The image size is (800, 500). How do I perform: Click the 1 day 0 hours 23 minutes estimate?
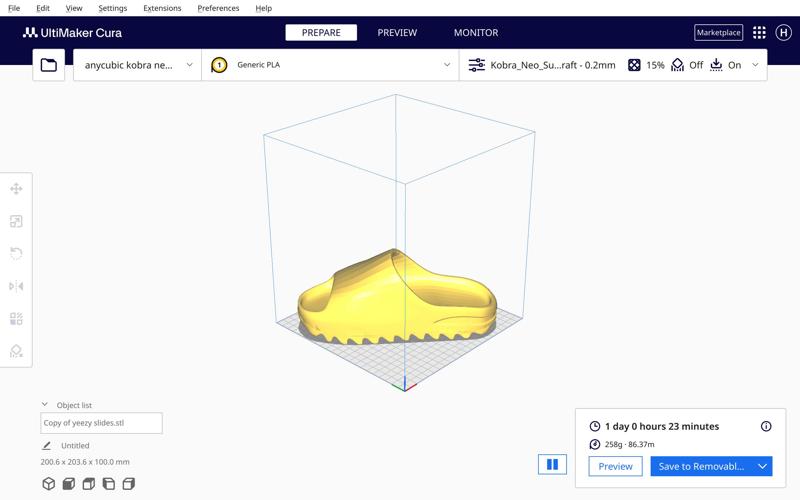click(x=662, y=426)
